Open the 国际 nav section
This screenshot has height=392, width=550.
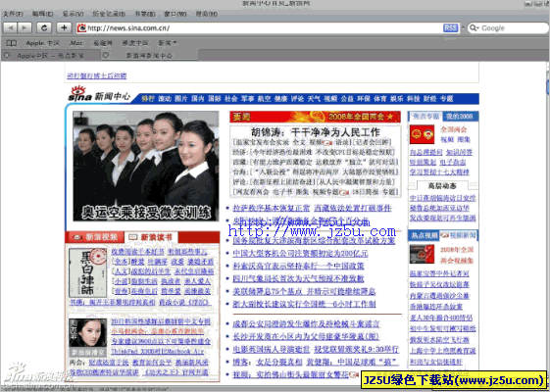pos(215,99)
